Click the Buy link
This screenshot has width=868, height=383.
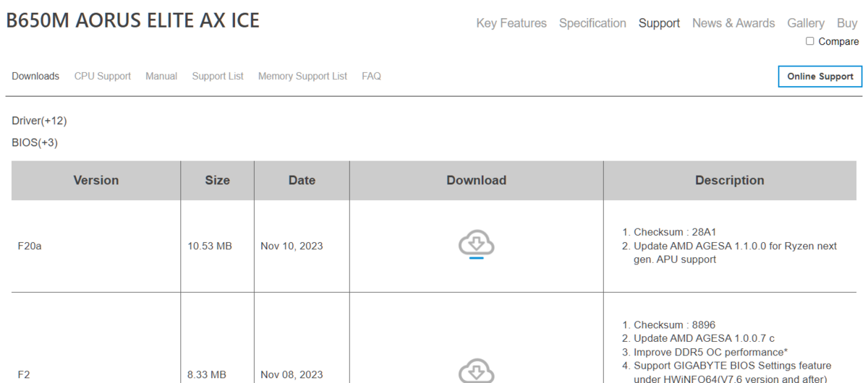[847, 23]
